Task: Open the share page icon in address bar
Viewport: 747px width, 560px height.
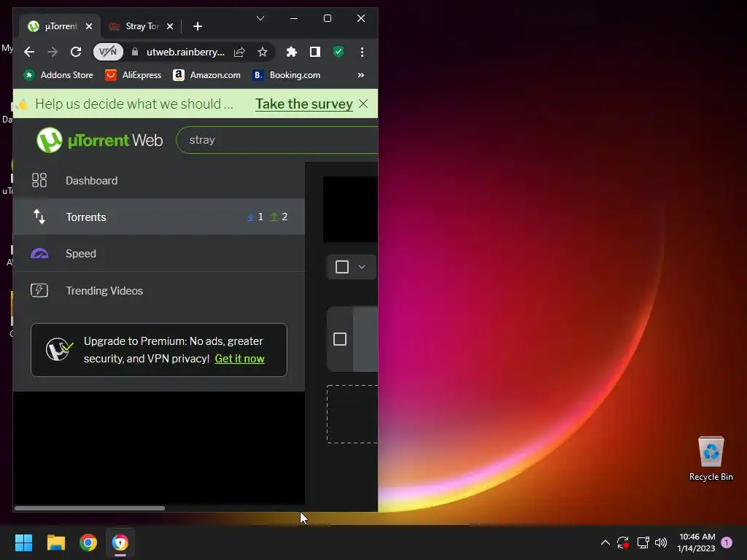Action: [239, 52]
